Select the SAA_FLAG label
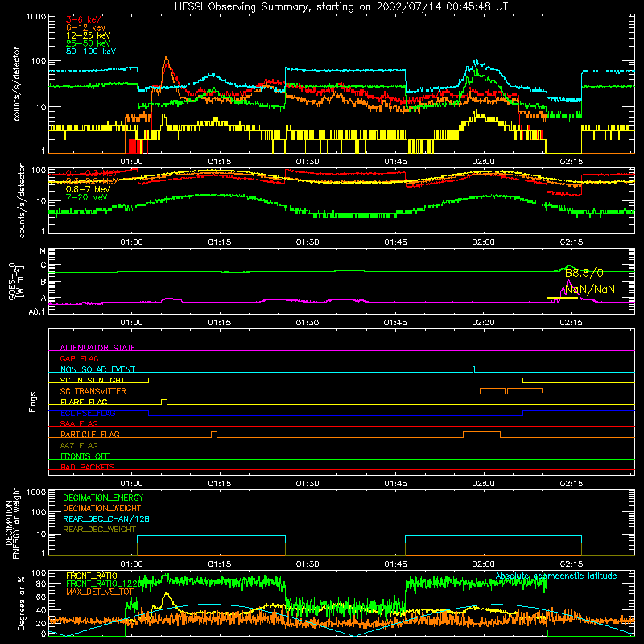 point(79,424)
